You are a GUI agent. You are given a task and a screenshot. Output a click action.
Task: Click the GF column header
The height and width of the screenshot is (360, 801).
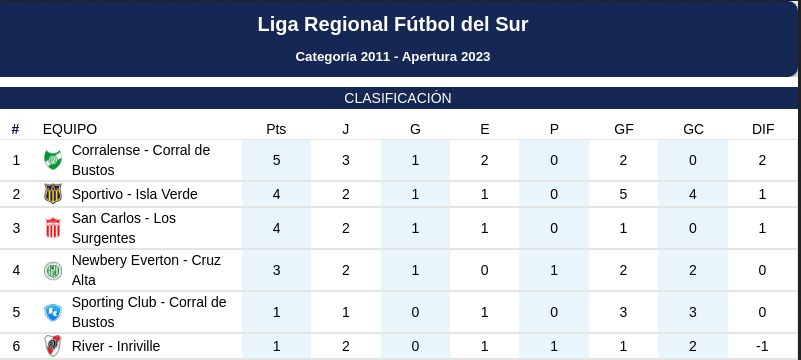click(624, 129)
